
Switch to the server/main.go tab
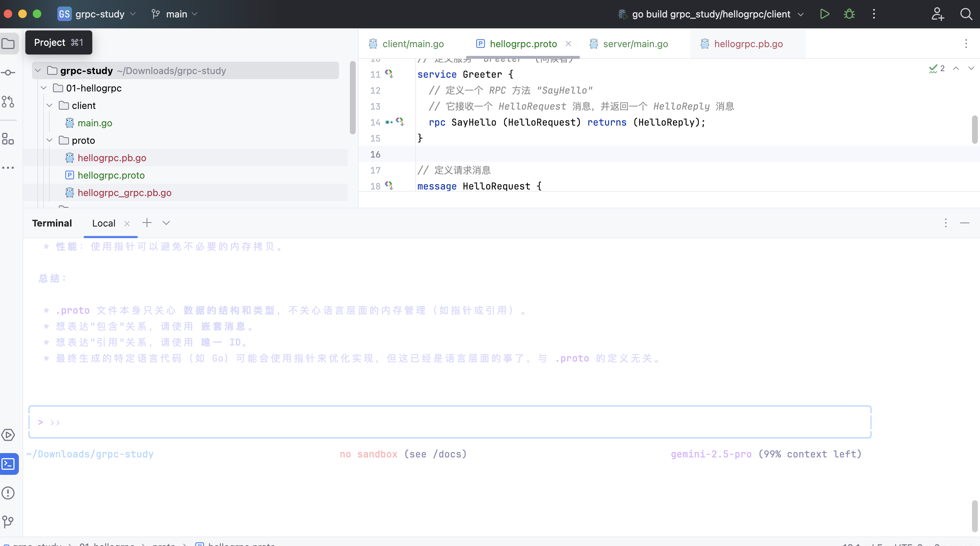coord(635,44)
